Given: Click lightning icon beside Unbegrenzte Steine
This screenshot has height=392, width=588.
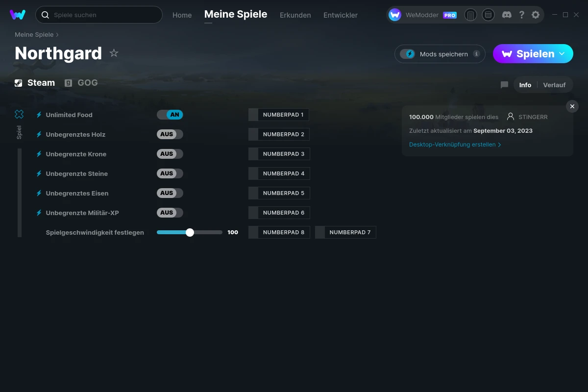Looking at the screenshot, I should point(39,173).
